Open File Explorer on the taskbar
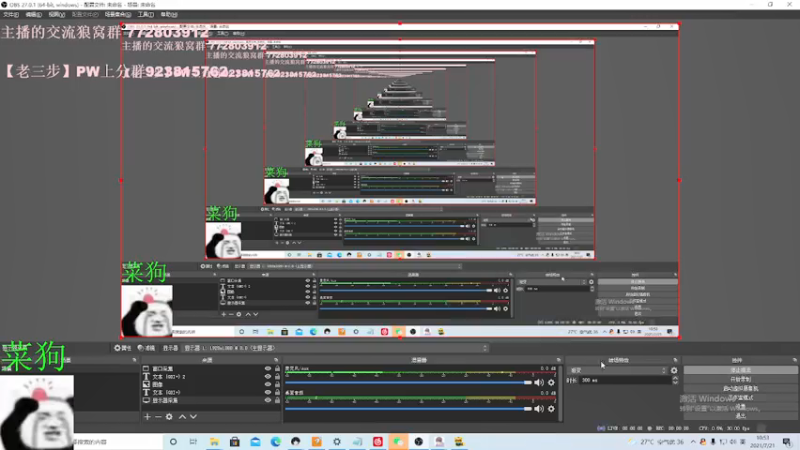800x450 pixels. point(214,442)
